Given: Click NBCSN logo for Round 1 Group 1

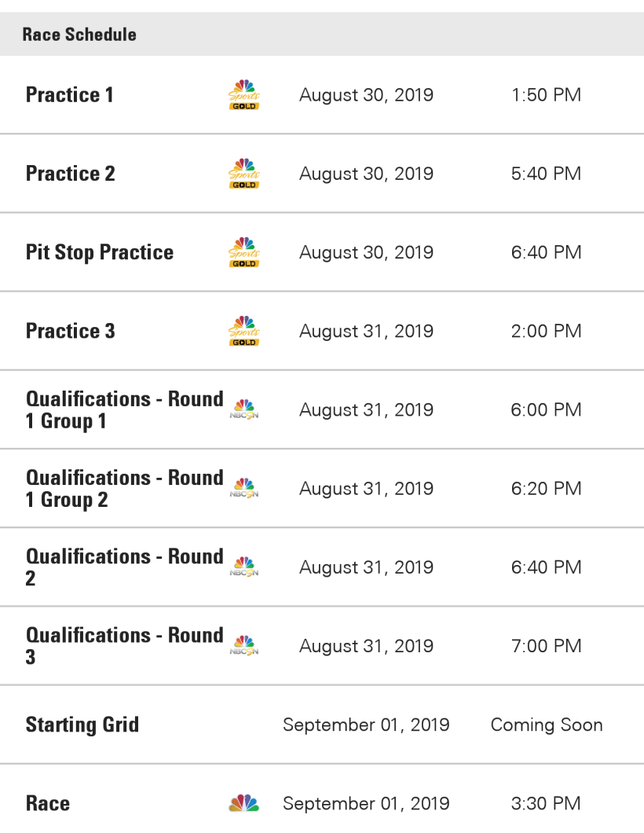Looking at the screenshot, I should tap(243, 409).
